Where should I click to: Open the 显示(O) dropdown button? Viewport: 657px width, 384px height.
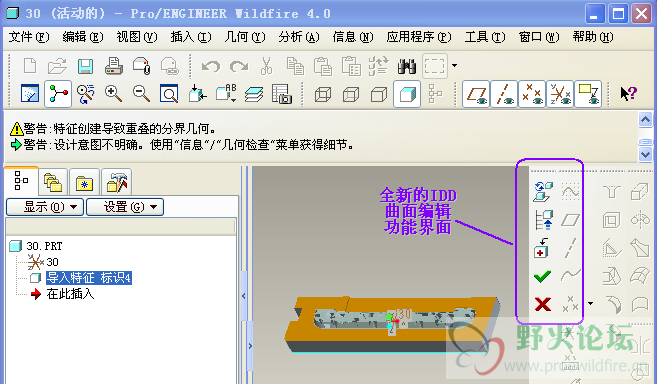coord(45,207)
